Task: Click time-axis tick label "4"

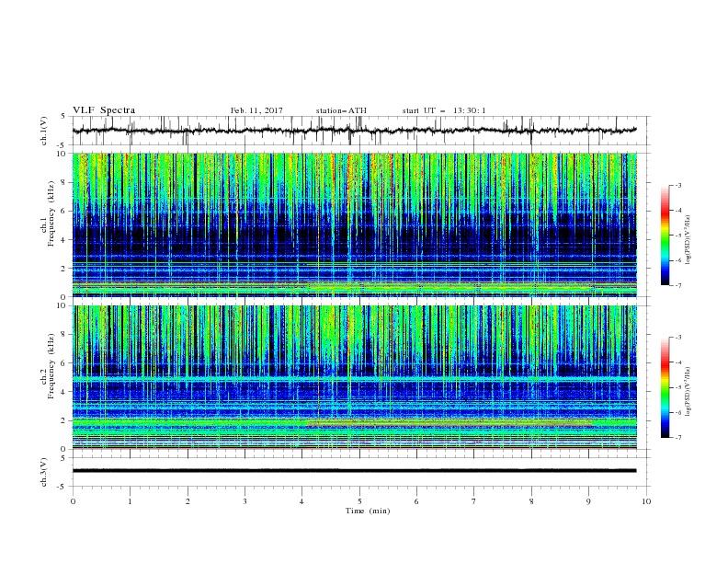Action: click(x=301, y=501)
